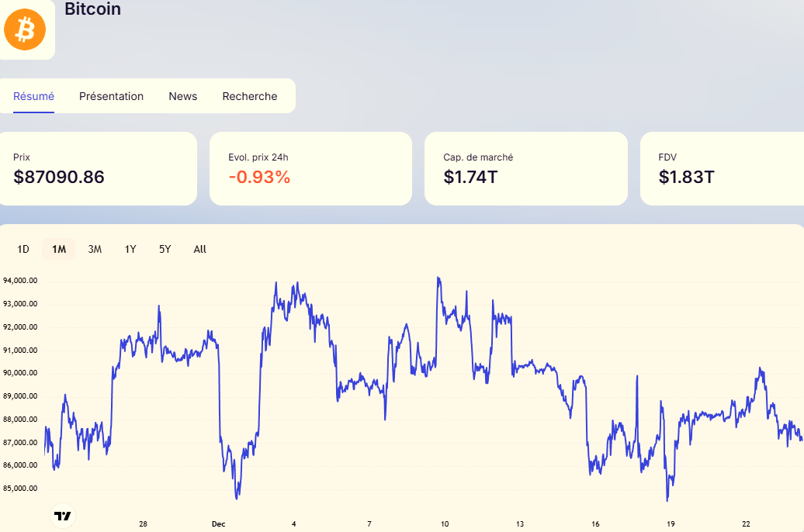804x532 pixels.
Task: Switch to the Résumé tab
Action: click(34, 96)
